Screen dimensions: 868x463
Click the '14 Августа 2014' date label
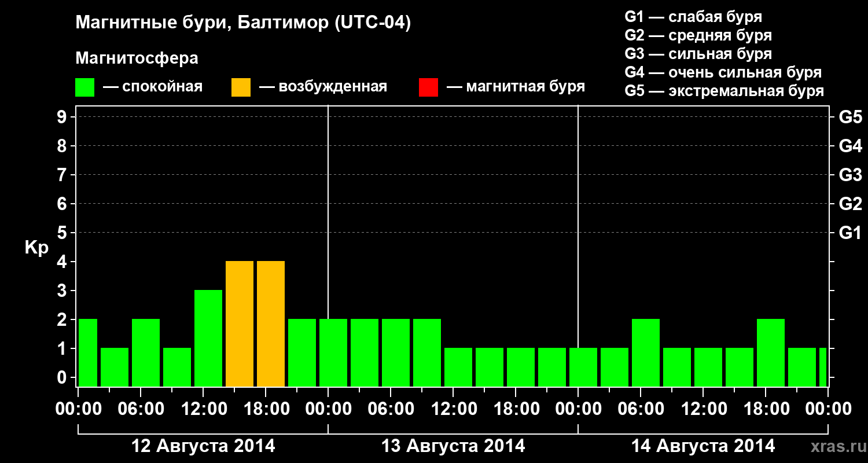coord(703,446)
